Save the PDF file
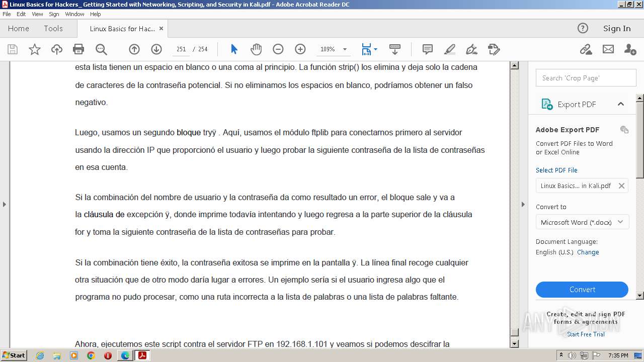Screen dimensions: 644x362 coord(13,49)
